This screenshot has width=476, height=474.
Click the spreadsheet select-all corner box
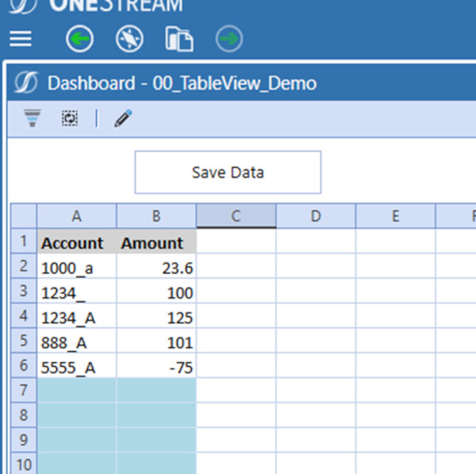tap(24, 216)
